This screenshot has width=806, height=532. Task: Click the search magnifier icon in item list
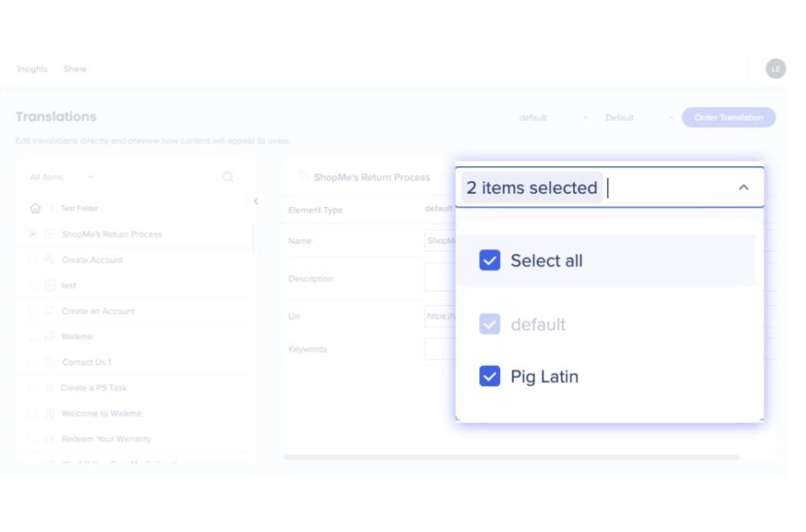[x=227, y=177]
